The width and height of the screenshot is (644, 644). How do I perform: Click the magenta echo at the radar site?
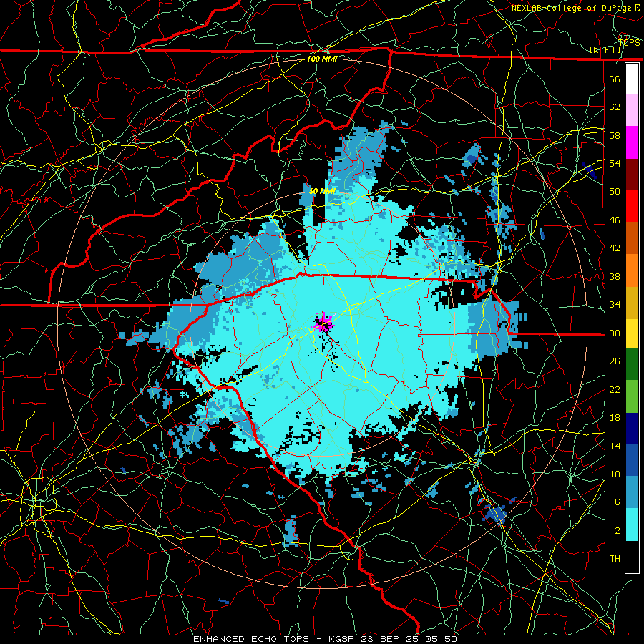point(324,322)
